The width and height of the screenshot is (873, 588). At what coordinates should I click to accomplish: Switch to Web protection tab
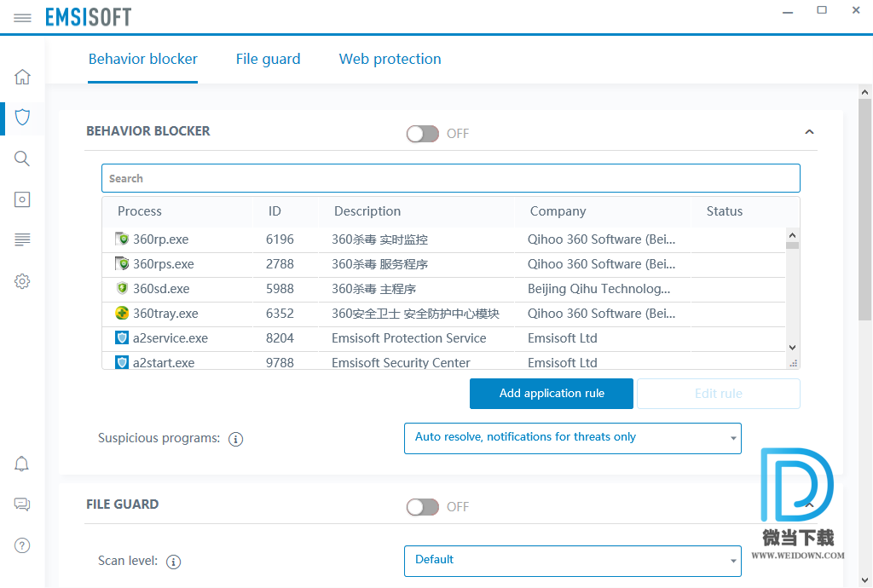tap(390, 59)
